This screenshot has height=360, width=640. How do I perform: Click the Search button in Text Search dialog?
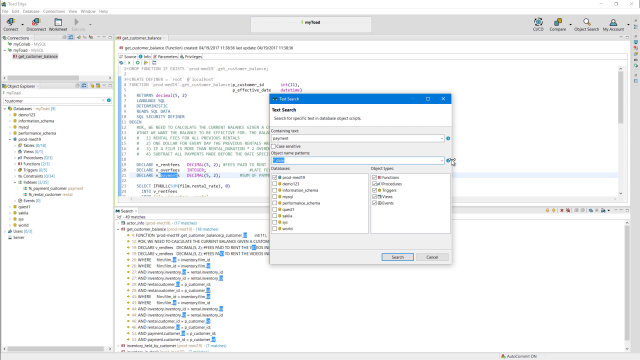tap(398, 257)
